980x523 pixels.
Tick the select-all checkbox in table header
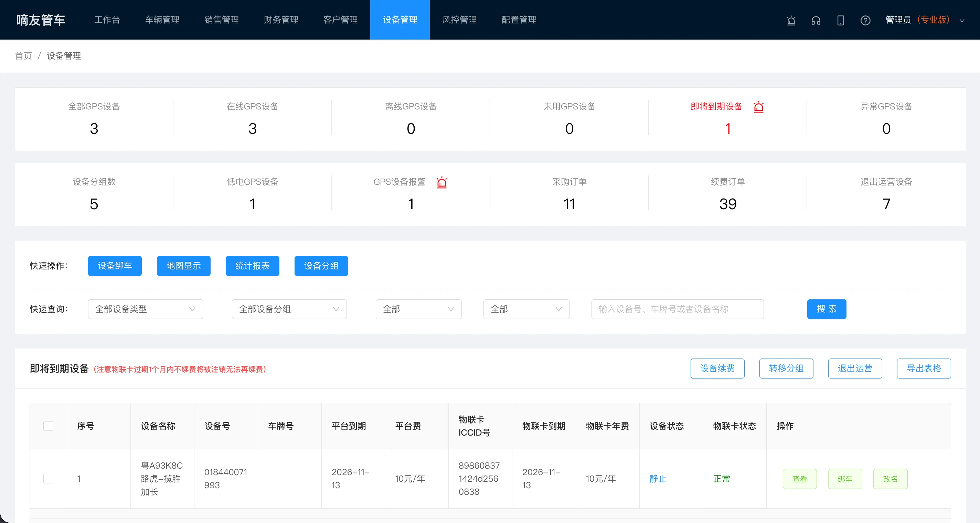[x=48, y=426]
